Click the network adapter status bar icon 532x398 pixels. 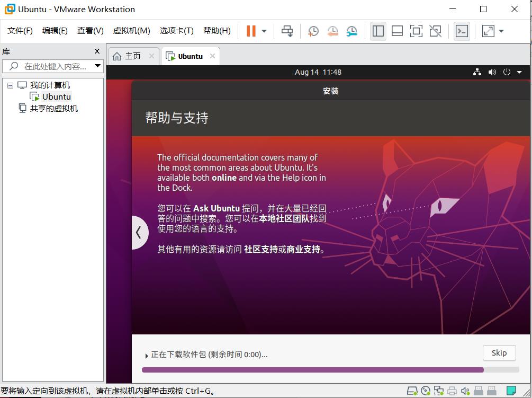coord(439,391)
